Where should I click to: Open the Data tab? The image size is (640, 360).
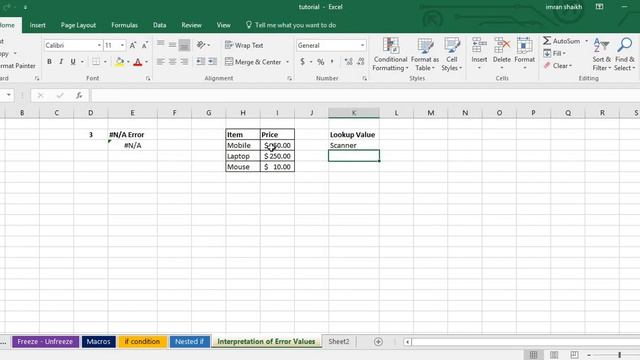click(160, 25)
